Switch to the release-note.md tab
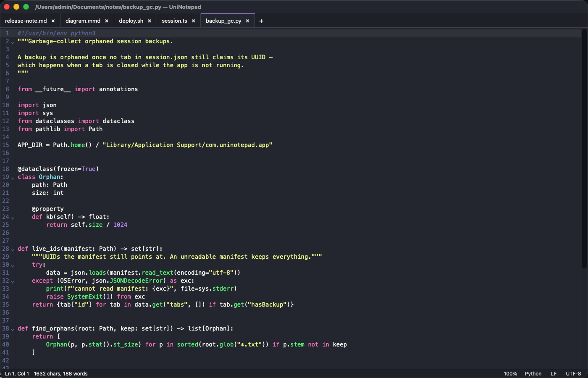The height and width of the screenshot is (378, 588). pos(26,21)
